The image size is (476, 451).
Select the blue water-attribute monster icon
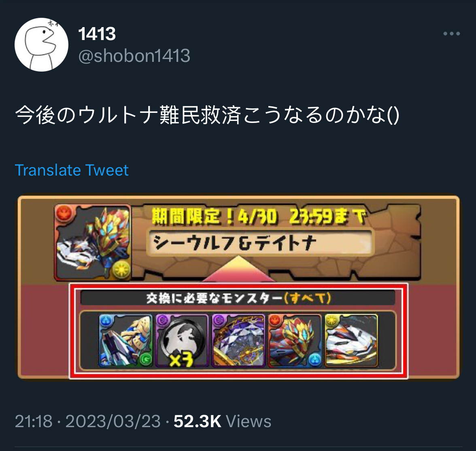[x=126, y=341]
